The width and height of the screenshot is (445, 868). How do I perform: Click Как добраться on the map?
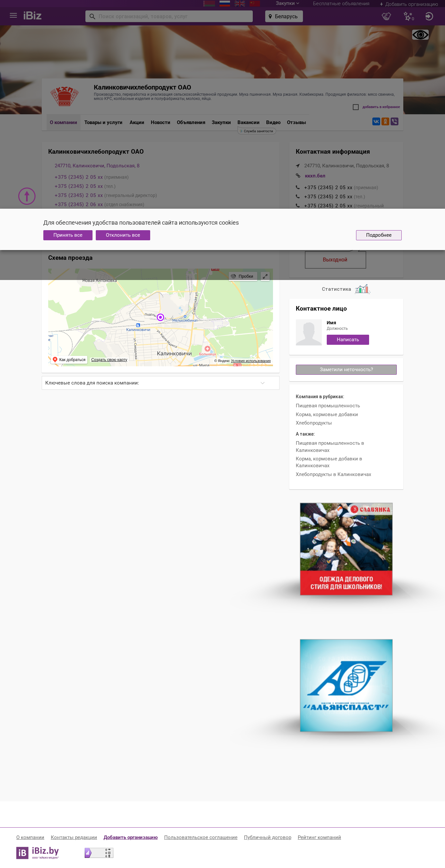69,360
